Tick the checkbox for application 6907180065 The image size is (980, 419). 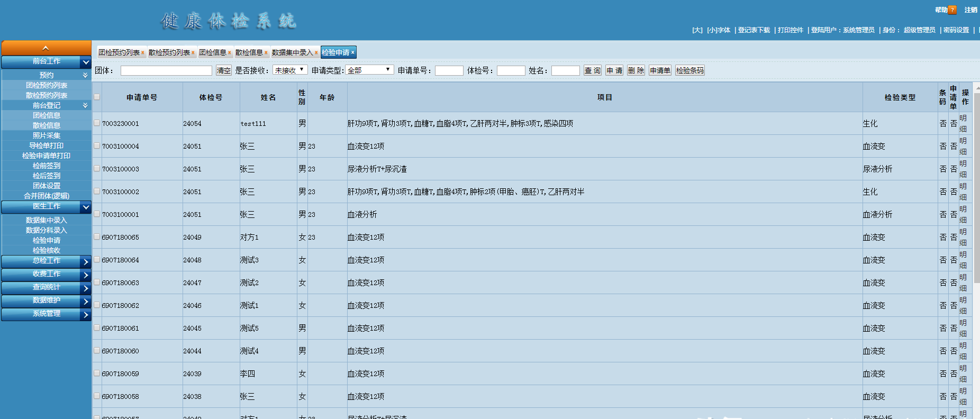pyautogui.click(x=97, y=236)
